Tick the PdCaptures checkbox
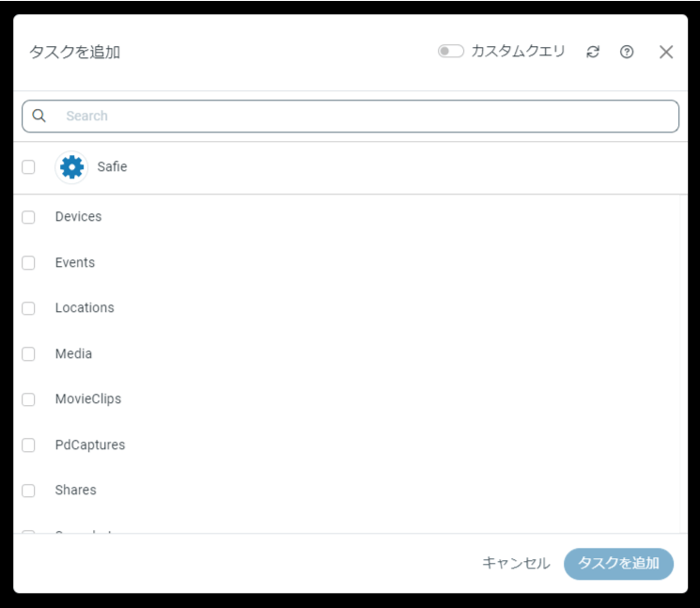Image resolution: width=700 pixels, height=608 pixels. click(28, 444)
